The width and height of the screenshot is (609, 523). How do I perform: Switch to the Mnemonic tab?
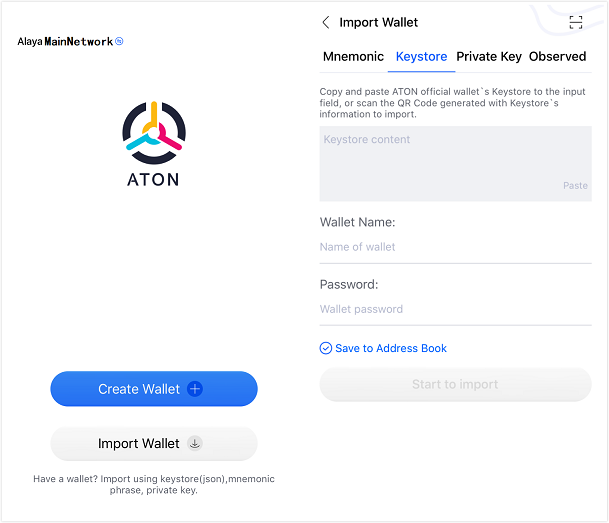point(353,56)
